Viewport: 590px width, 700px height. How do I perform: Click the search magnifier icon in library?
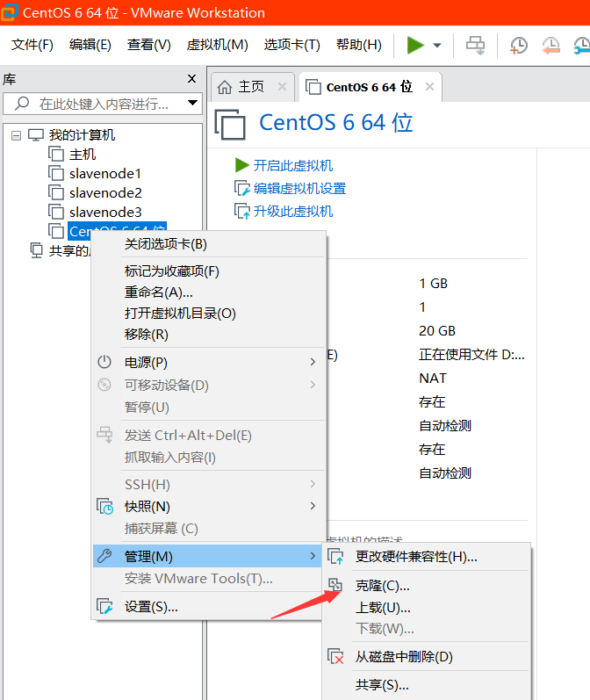[x=22, y=103]
